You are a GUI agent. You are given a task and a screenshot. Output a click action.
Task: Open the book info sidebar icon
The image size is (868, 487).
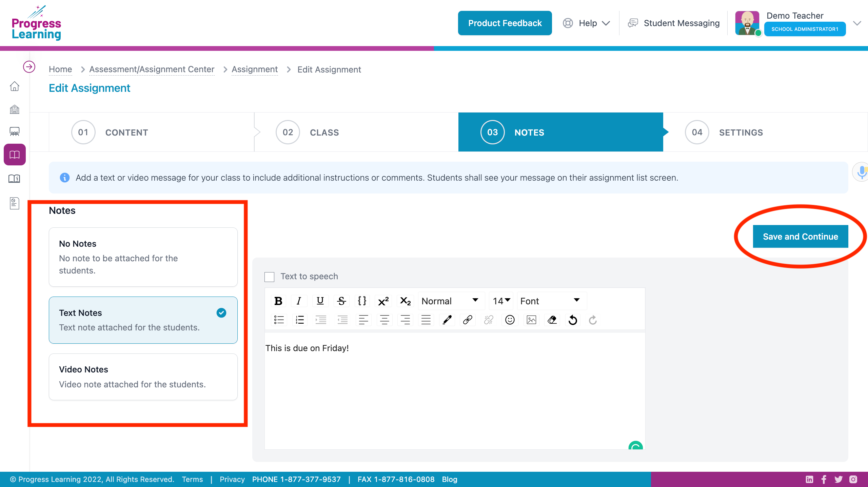15,178
